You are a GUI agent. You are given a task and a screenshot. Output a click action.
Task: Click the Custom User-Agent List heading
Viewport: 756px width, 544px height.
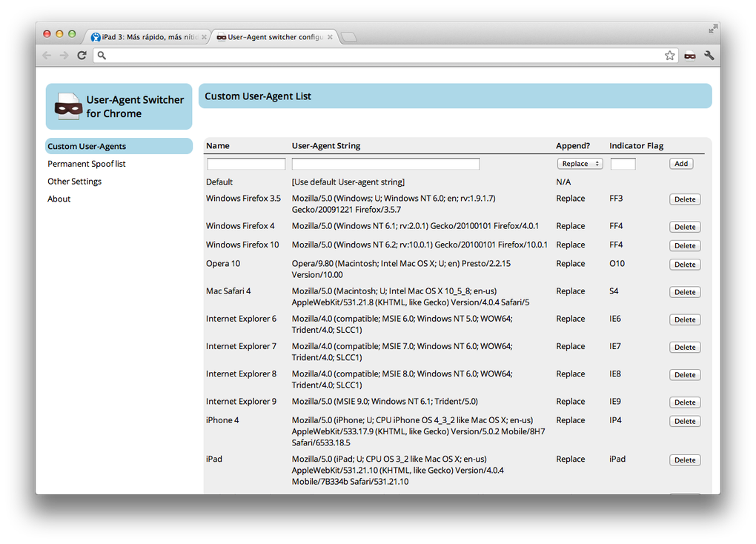click(x=258, y=96)
